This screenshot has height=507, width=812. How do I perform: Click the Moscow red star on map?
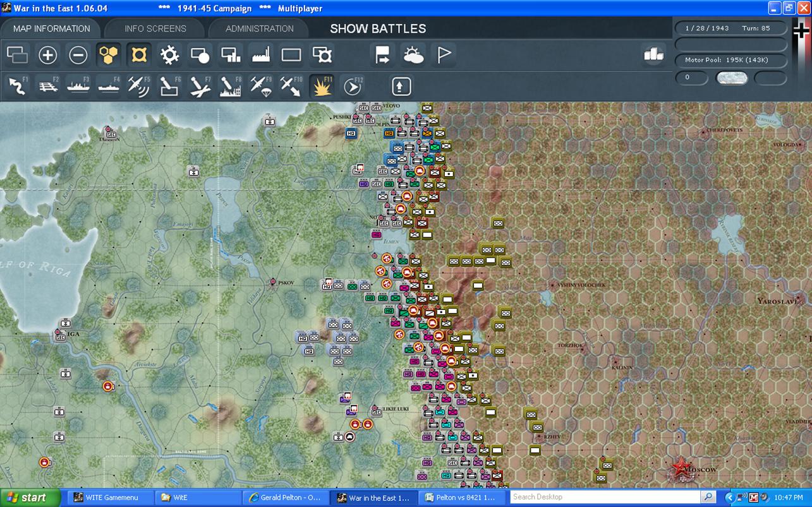[681, 468]
